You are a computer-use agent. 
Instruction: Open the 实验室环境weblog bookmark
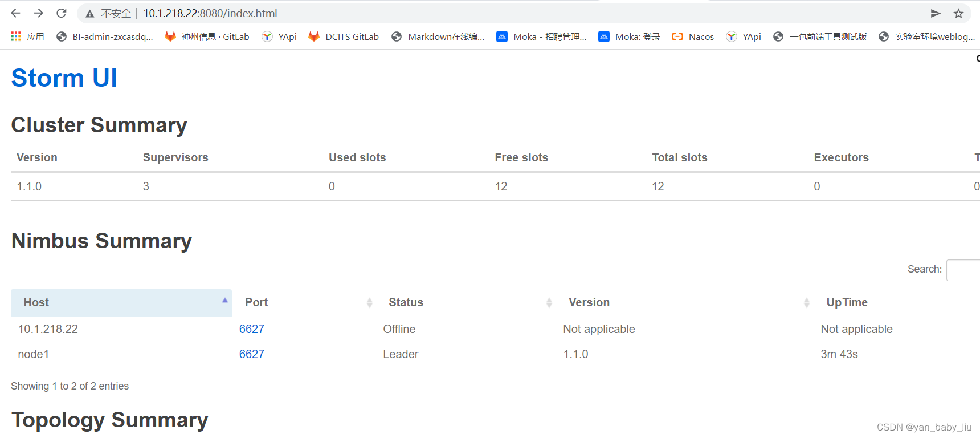point(926,36)
